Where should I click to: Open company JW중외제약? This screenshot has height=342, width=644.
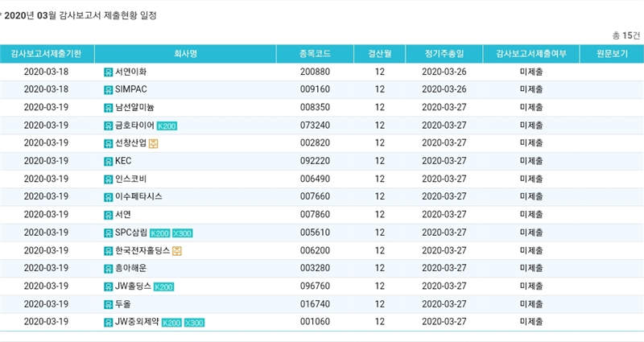point(137,322)
